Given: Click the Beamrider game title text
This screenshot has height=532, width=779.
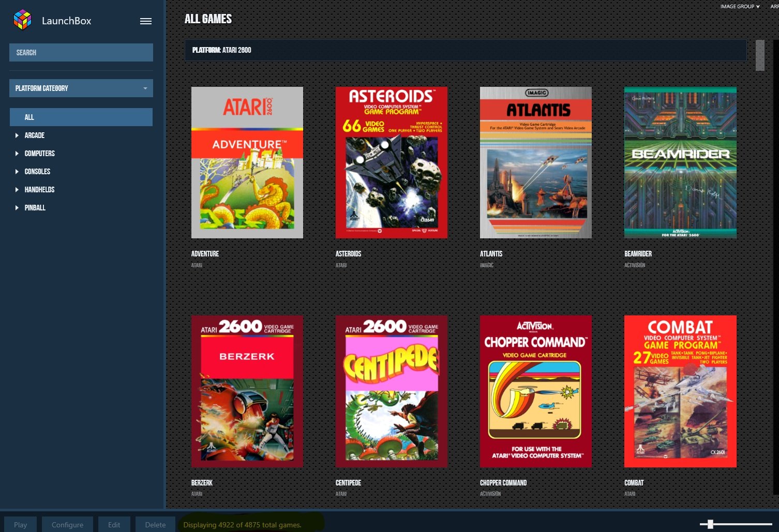Looking at the screenshot, I should coord(638,254).
